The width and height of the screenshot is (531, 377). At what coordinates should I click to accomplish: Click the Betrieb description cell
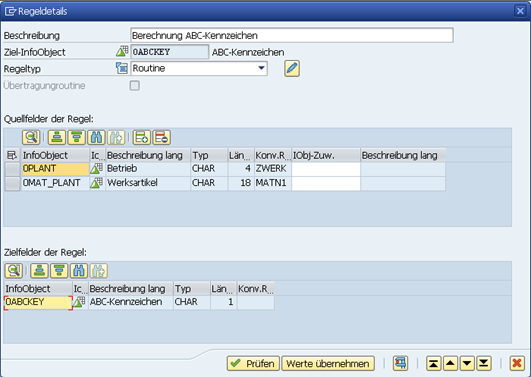pos(148,169)
